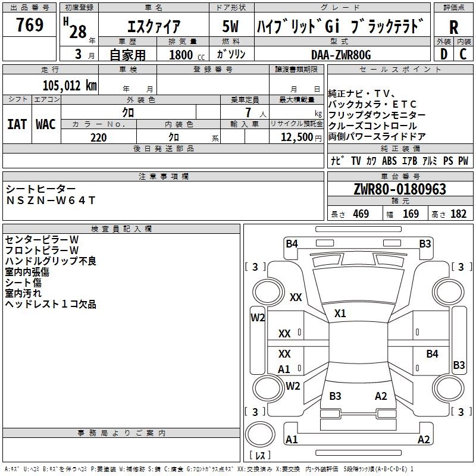Click the damage code legend line
The height and width of the screenshot is (476, 476).
point(209,469)
